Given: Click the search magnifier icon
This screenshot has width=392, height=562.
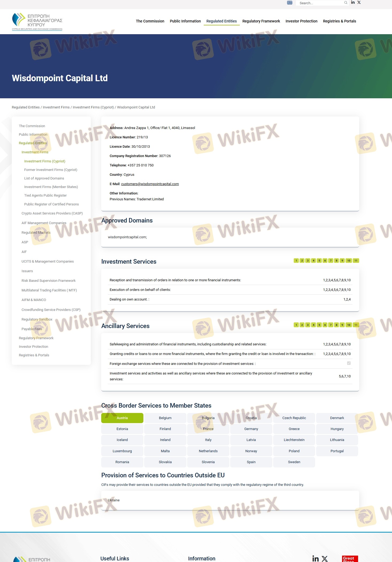Looking at the screenshot, I should click(x=346, y=3).
